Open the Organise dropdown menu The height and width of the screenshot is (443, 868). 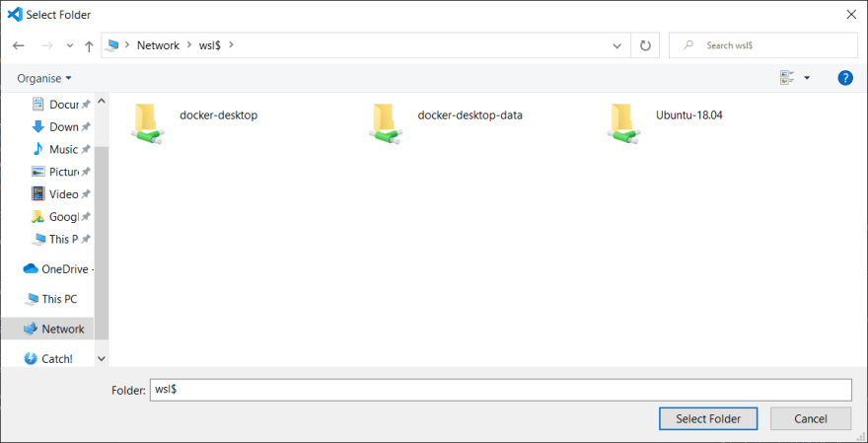click(x=44, y=78)
